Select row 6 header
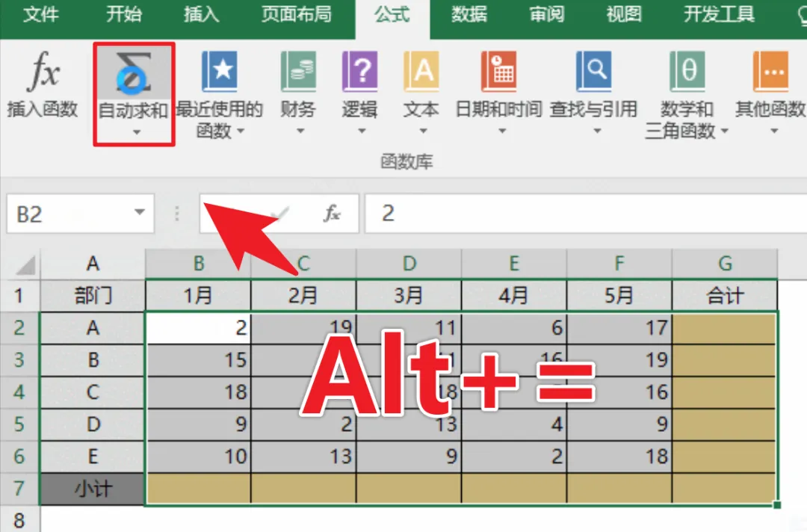The height and width of the screenshot is (532, 807). click(x=19, y=457)
